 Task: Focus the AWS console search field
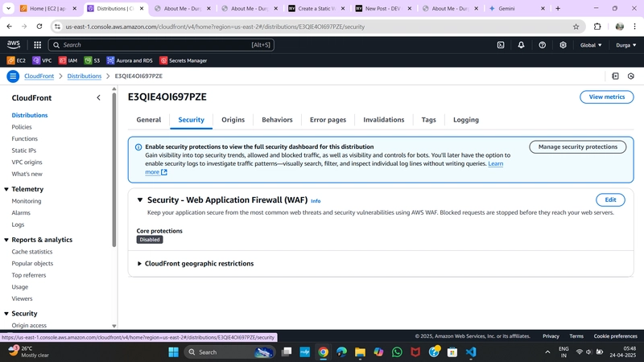(x=161, y=45)
